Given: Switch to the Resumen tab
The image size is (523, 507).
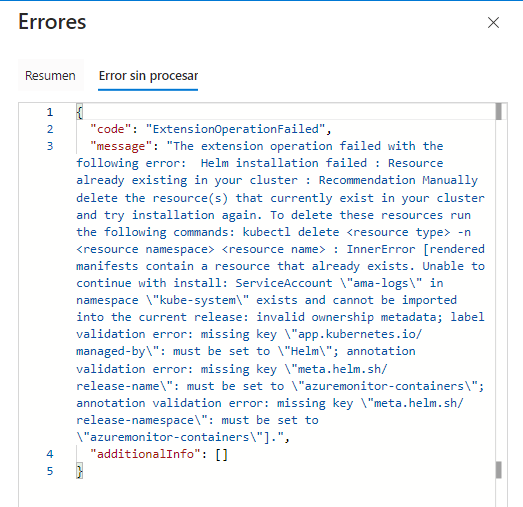Looking at the screenshot, I should (x=51, y=75).
